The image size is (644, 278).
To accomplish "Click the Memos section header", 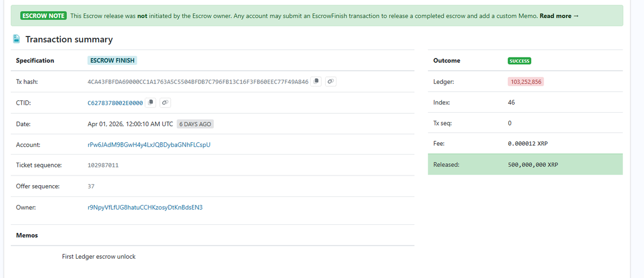I will 27,235.
